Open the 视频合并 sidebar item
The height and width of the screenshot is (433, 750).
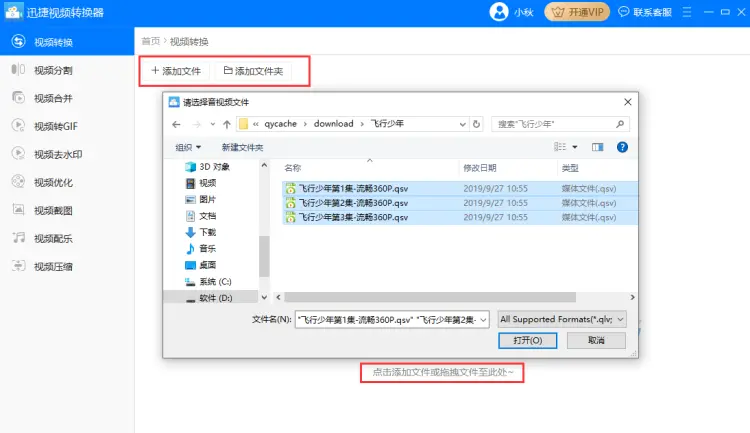click(x=67, y=98)
